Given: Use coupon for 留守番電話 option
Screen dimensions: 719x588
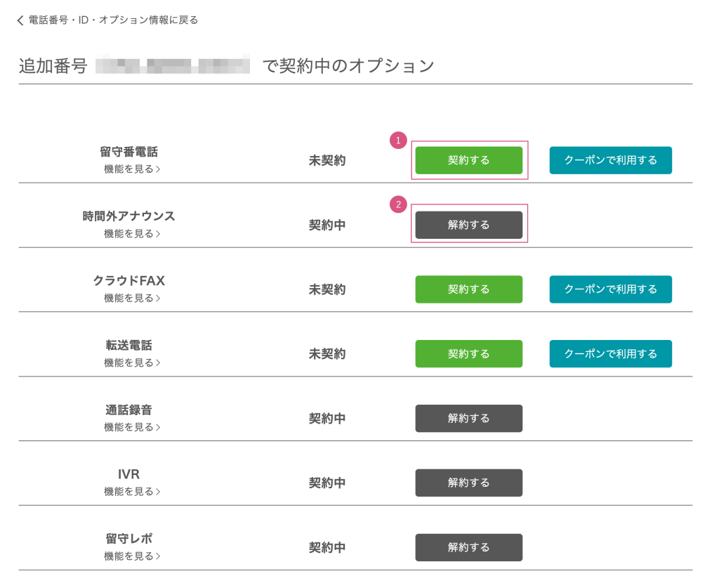Looking at the screenshot, I should coord(610,160).
